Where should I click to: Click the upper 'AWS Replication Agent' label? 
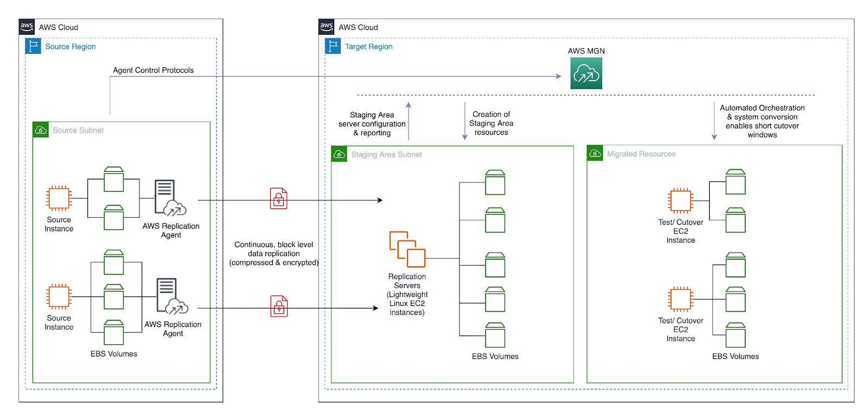[x=171, y=231]
